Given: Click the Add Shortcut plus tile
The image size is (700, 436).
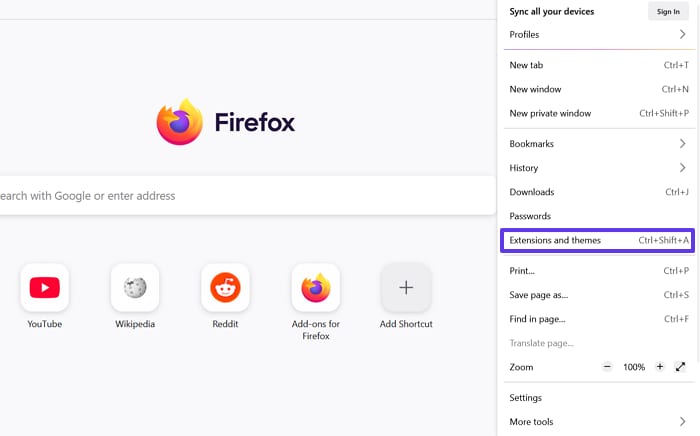Looking at the screenshot, I should pos(406,287).
